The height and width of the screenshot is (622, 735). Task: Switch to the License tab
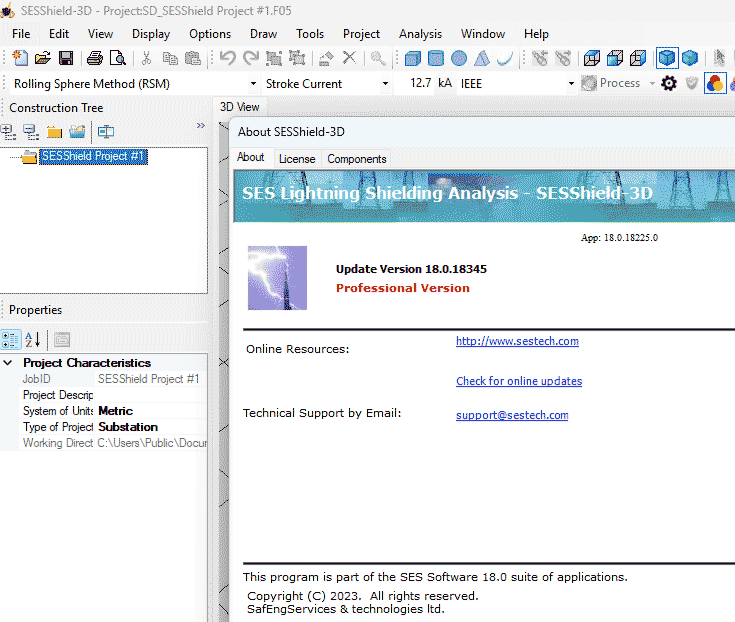coord(297,159)
